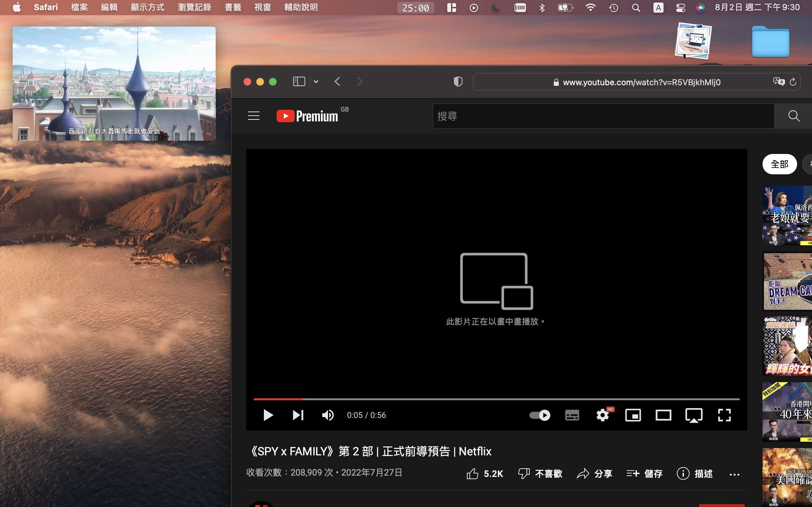
Task: Mute the video volume
Action: pyautogui.click(x=327, y=415)
